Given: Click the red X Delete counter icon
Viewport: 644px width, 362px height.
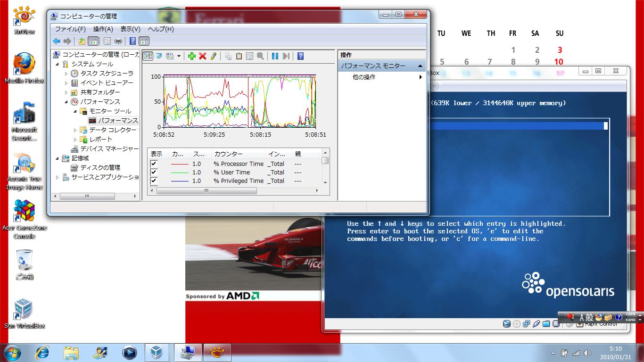Looking at the screenshot, I should pyautogui.click(x=203, y=56).
